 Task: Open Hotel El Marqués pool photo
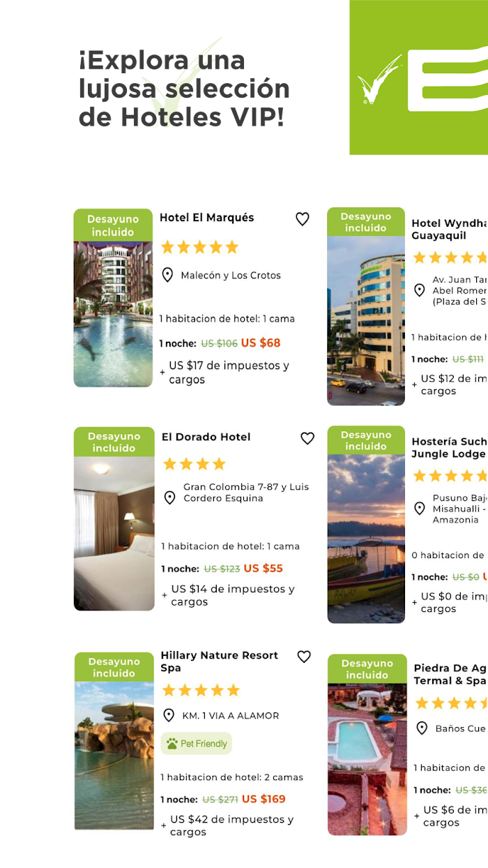tap(113, 314)
